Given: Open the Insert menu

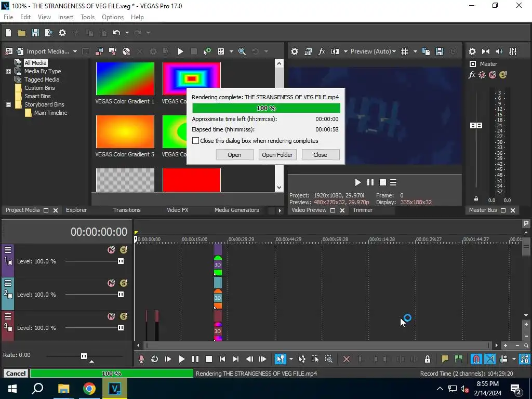Looking at the screenshot, I should 65,17.
